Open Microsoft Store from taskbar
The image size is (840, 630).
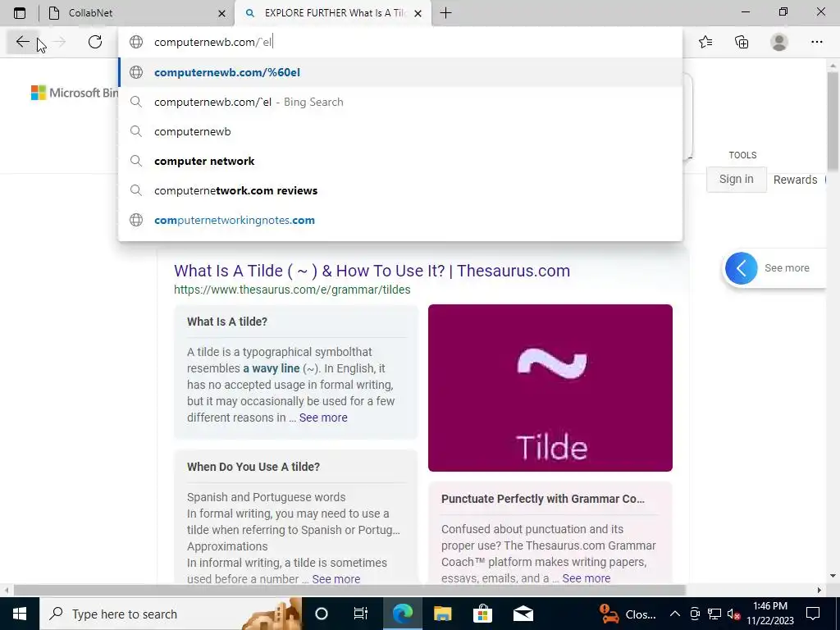pyautogui.click(x=482, y=614)
